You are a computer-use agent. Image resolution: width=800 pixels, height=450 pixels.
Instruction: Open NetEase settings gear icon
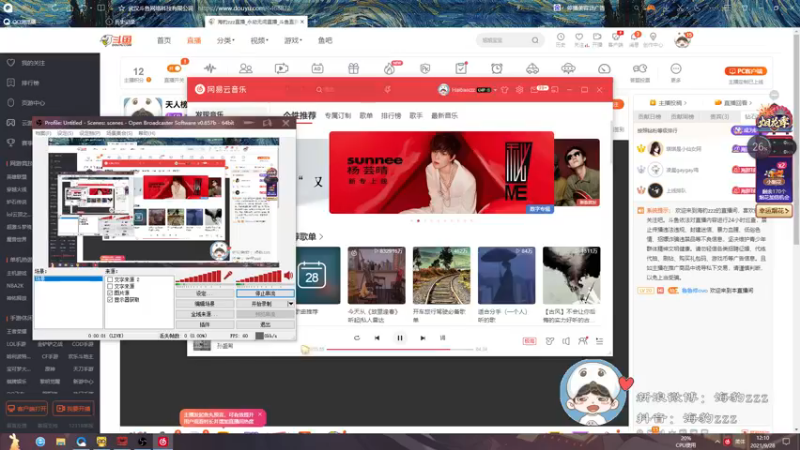(519, 90)
